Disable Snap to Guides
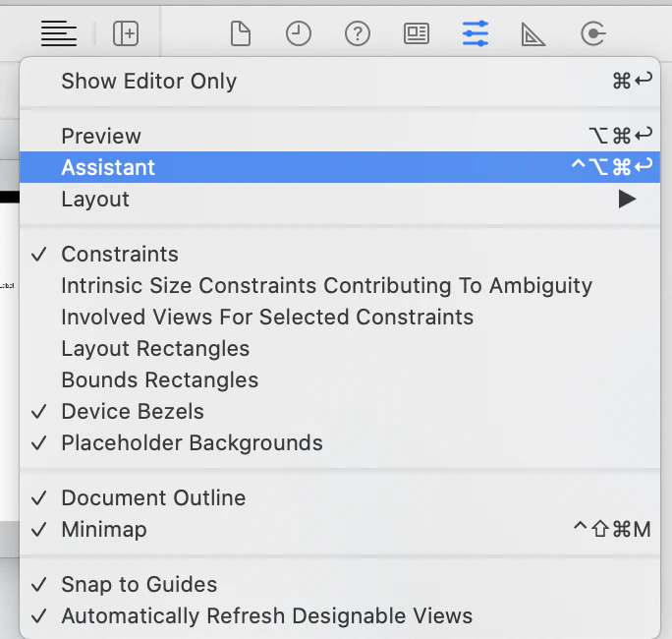Image resolution: width=672 pixels, height=639 pixels. coord(340,584)
